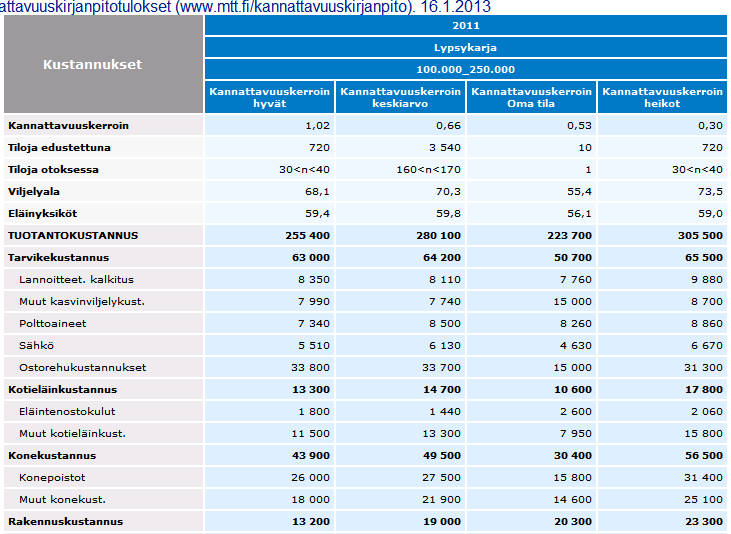Click the Tiloja otoksessa row label
The image size is (731, 534).
click(x=53, y=169)
